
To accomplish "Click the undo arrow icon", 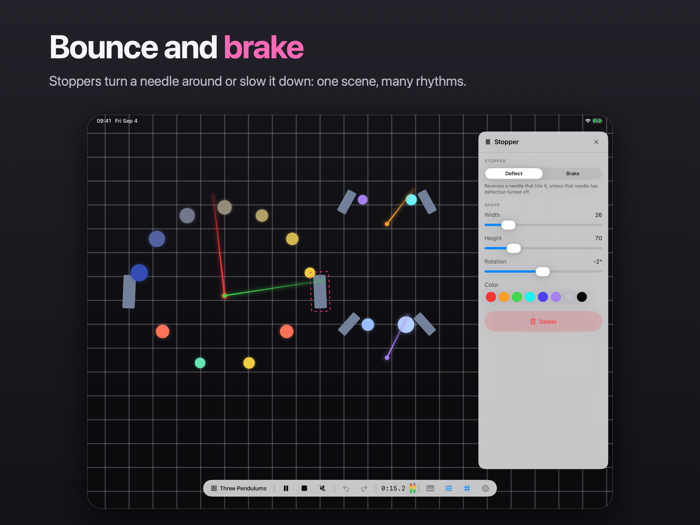I will click(346, 488).
